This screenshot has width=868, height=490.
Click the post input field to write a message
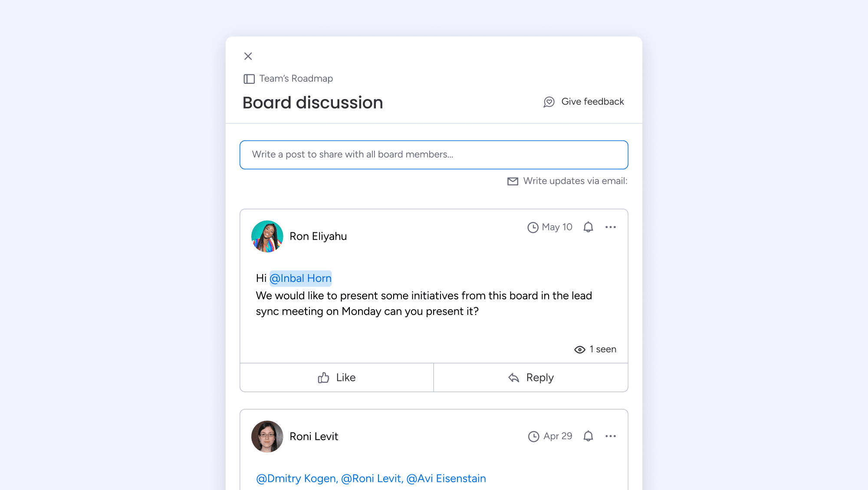point(434,155)
